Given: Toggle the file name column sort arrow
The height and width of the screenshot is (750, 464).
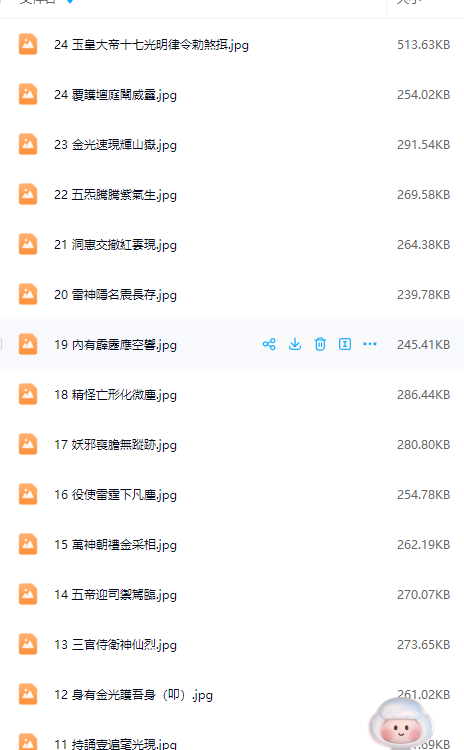Looking at the screenshot, I should pos(70,1).
